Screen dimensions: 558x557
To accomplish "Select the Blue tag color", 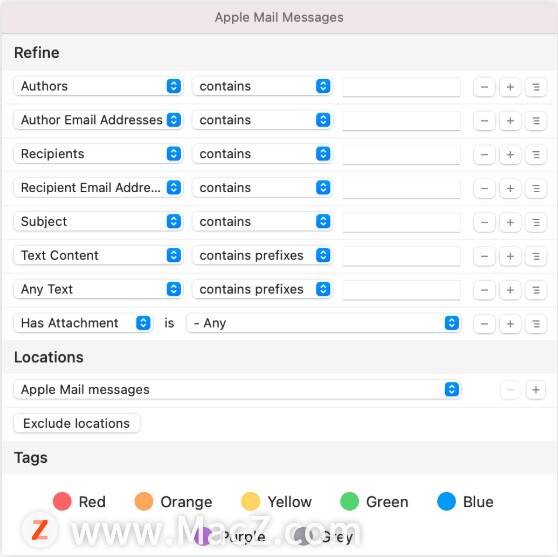I will coord(465,501).
